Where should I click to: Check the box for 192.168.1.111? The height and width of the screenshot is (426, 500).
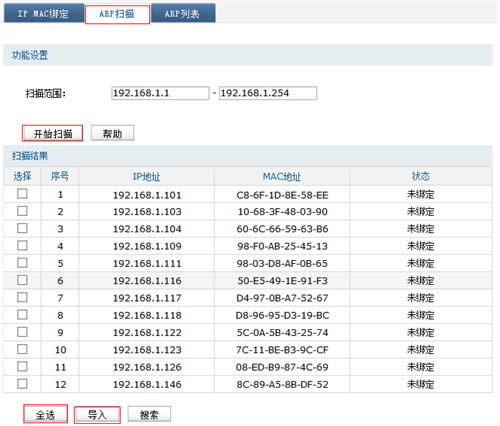click(22, 263)
